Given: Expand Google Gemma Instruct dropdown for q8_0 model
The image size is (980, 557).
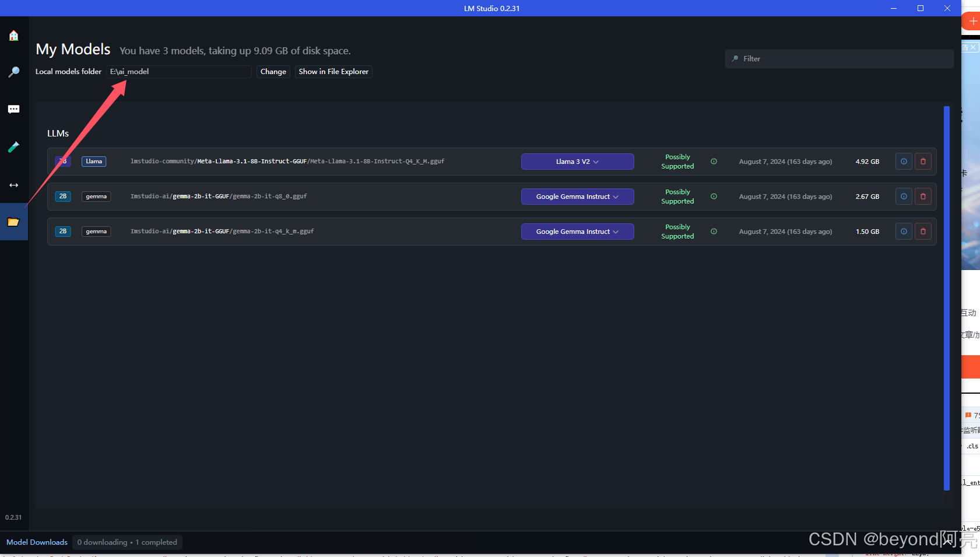Looking at the screenshot, I should [577, 197].
